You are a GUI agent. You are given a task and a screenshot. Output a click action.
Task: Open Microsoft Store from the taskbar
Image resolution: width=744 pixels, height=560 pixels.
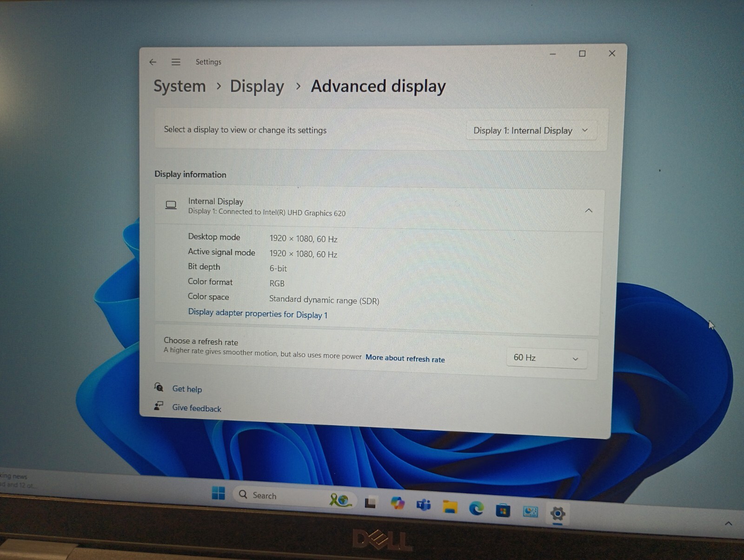point(503,511)
